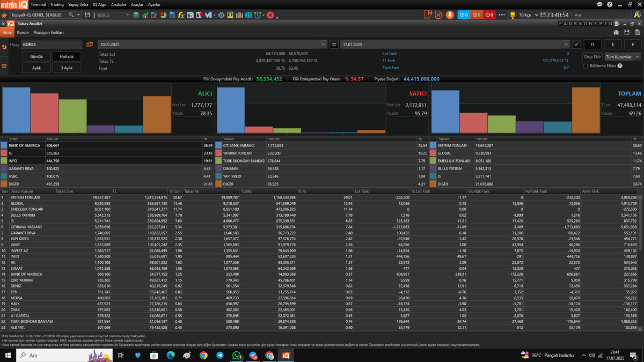Open the chat bubble icon in the title bar

pyautogui.click(x=599, y=4)
